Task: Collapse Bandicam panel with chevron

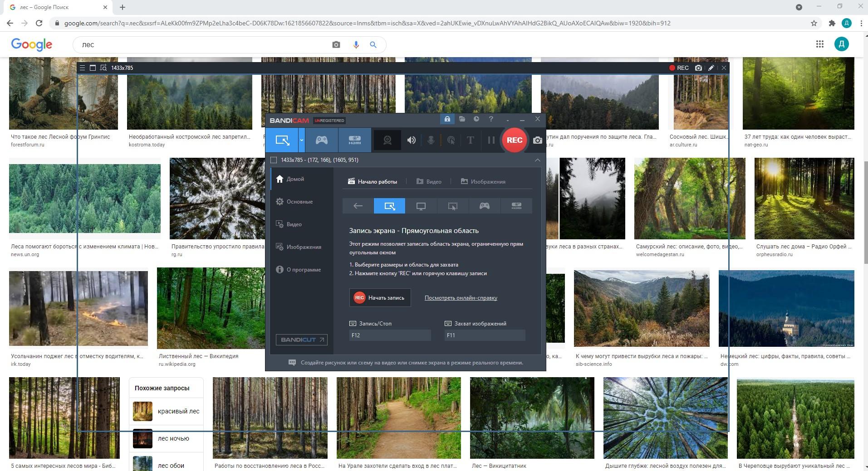Action: pos(537,160)
